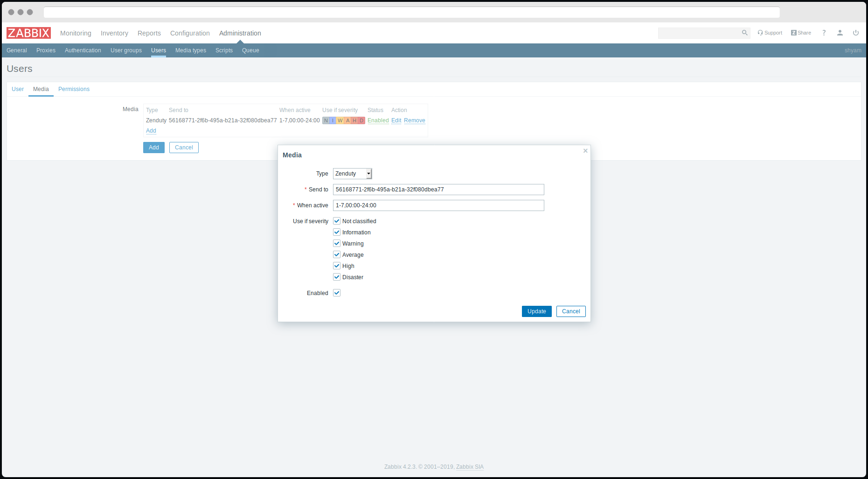Open the Administration menu
The width and height of the screenshot is (868, 479).
coord(240,33)
